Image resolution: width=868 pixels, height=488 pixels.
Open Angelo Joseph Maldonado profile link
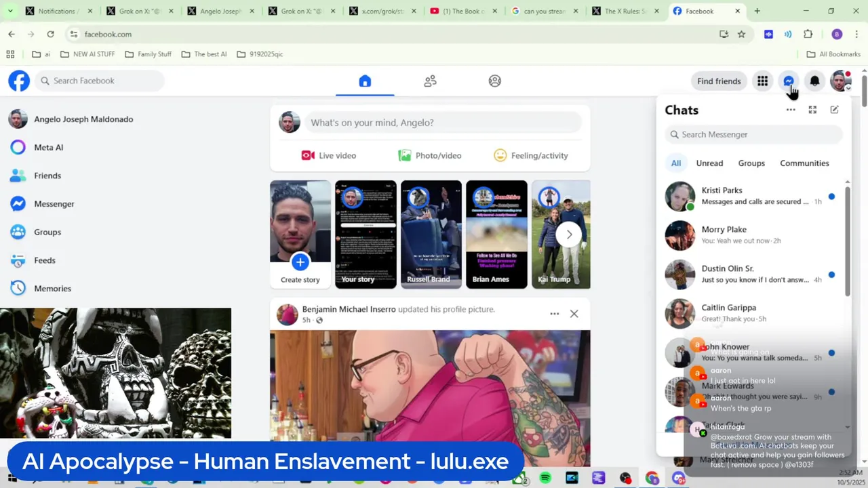(83, 119)
